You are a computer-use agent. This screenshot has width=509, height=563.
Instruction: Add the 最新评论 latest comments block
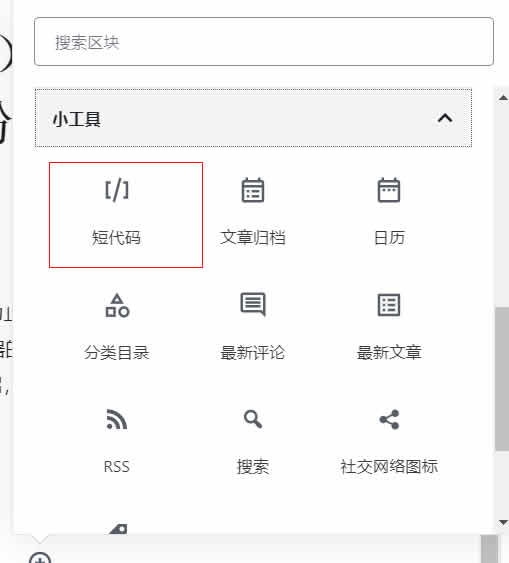click(x=253, y=329)
